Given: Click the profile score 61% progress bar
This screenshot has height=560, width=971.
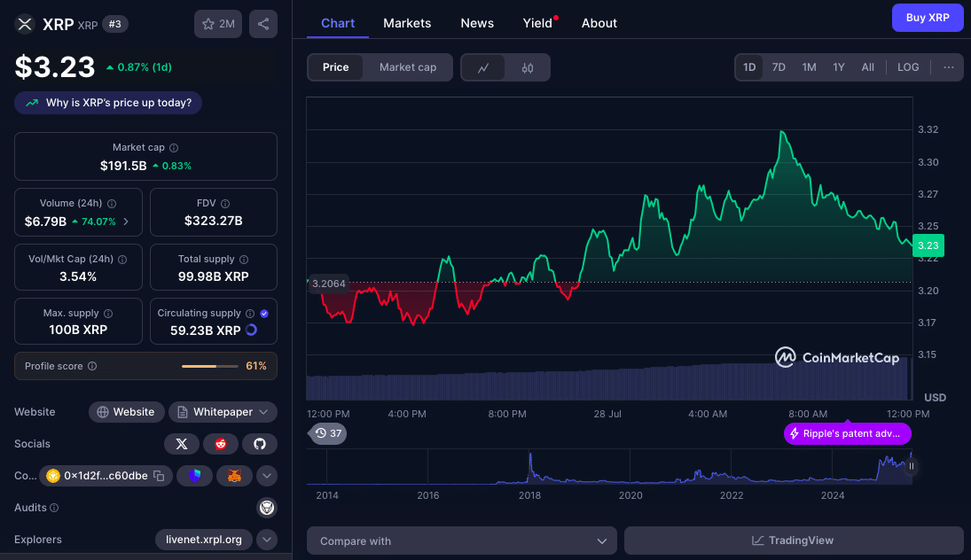Looking at the screenshot, I should click(210, 366).
